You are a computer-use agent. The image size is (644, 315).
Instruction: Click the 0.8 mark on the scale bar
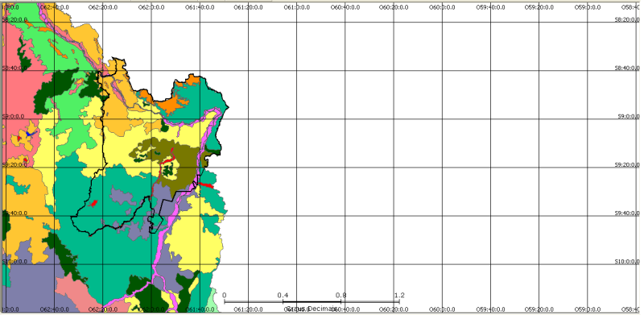point(341,295)
